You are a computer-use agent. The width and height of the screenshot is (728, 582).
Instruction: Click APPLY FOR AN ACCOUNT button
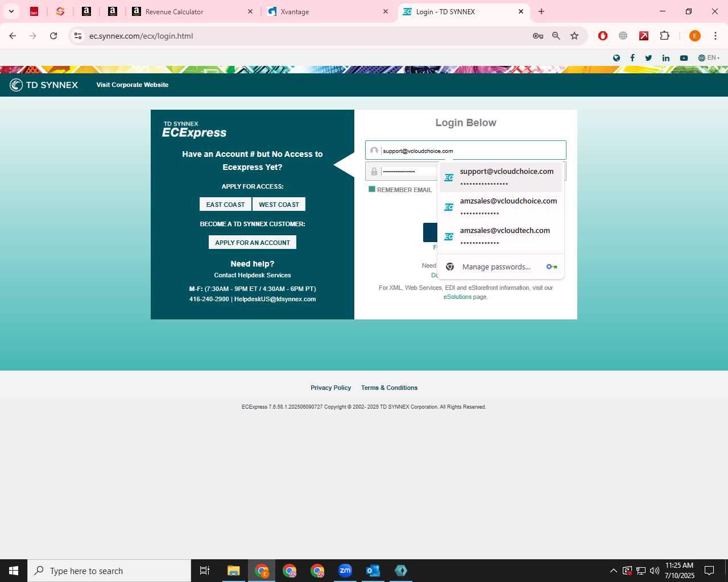[253, 243]
